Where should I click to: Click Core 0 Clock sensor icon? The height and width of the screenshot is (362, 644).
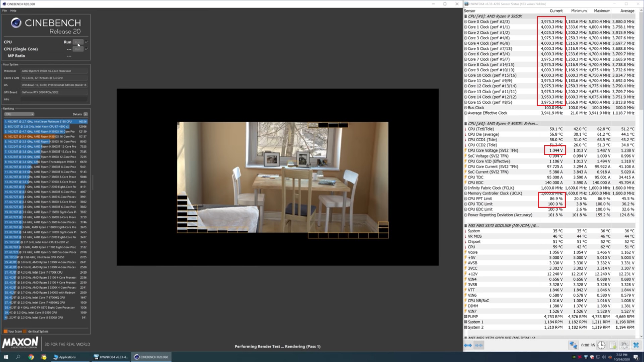tap(466, 22)
